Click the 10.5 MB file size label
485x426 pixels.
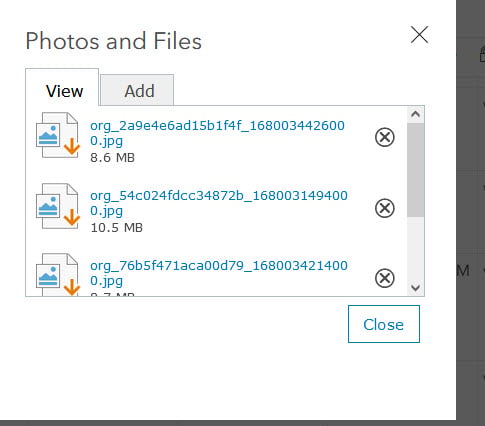117,228
